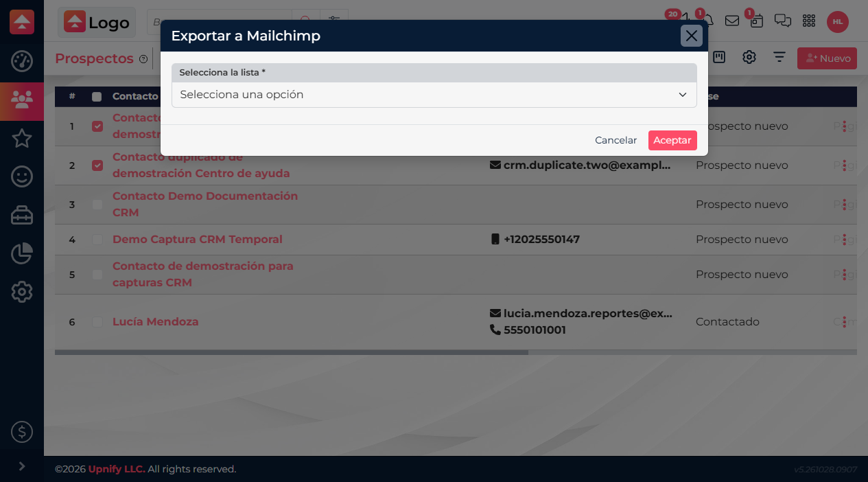Click the Nuevo prospect button
The height and width of the screenshot is (482, 868).
[x=827, y=58]
